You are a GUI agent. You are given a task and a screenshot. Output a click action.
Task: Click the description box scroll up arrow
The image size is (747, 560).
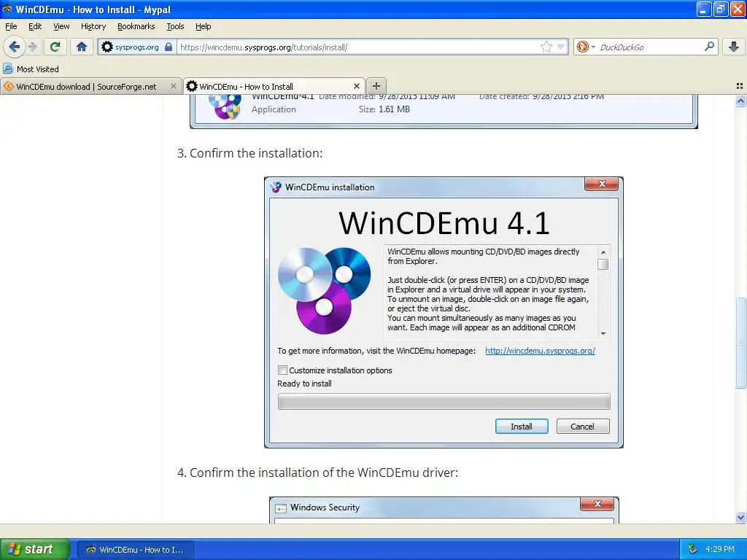603,252
